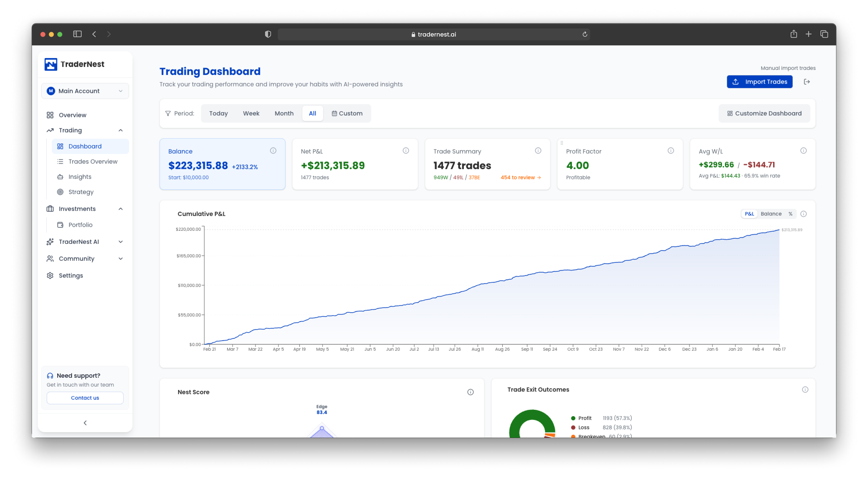Viewport: 868px width, 478px height.
Task: Click the Overview grid icon
Action: [x=50, y=115]
